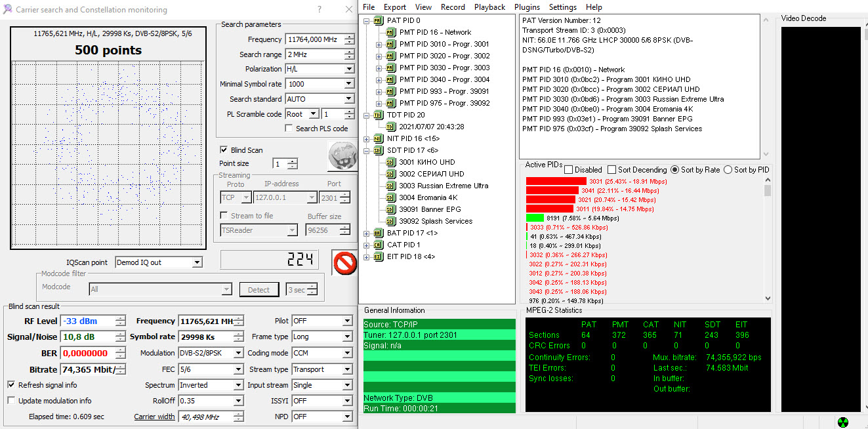Open the View menu
This screenshot has height=429, width=868.
pos(424,7)
